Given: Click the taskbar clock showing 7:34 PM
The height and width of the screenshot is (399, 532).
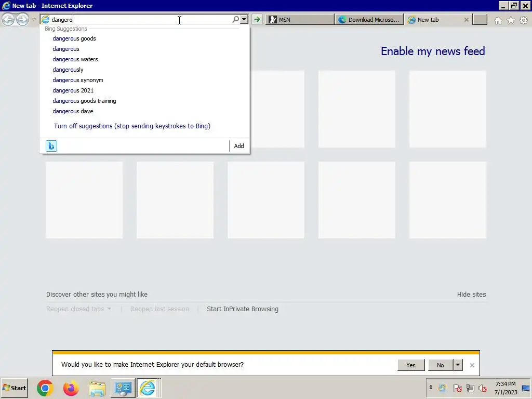Looking at the screenshot, I should coord(506,388).
